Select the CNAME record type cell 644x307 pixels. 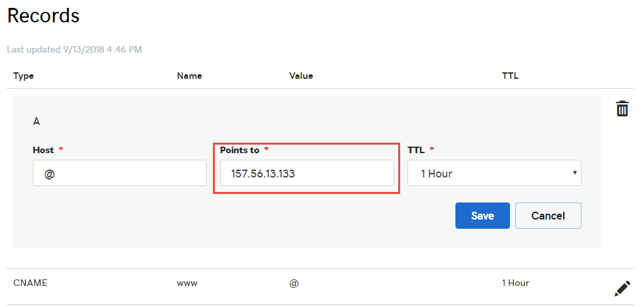(30, 283)
